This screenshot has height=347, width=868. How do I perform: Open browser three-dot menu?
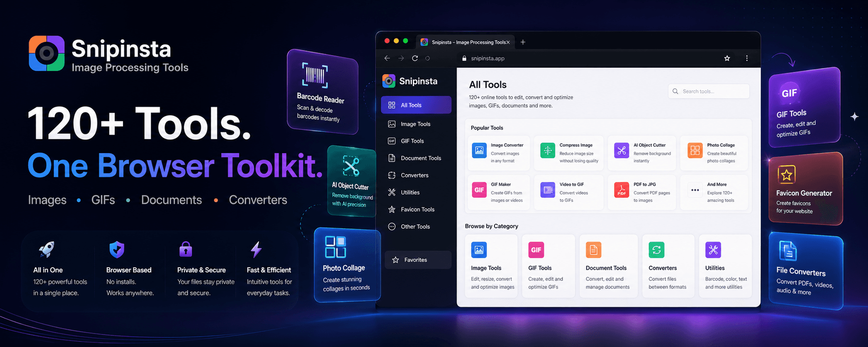[x=747, y=58]
